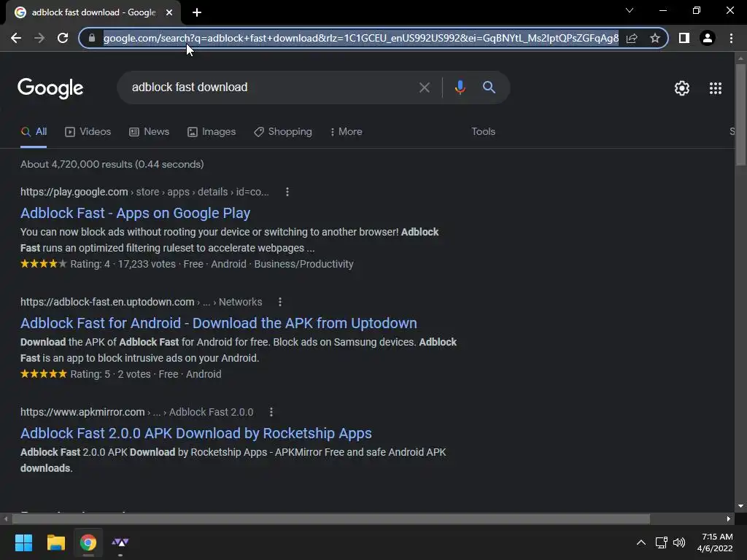Bookmark this tab with the star
747x560 pixels.
pyautogui.click(x=655, y=38)
